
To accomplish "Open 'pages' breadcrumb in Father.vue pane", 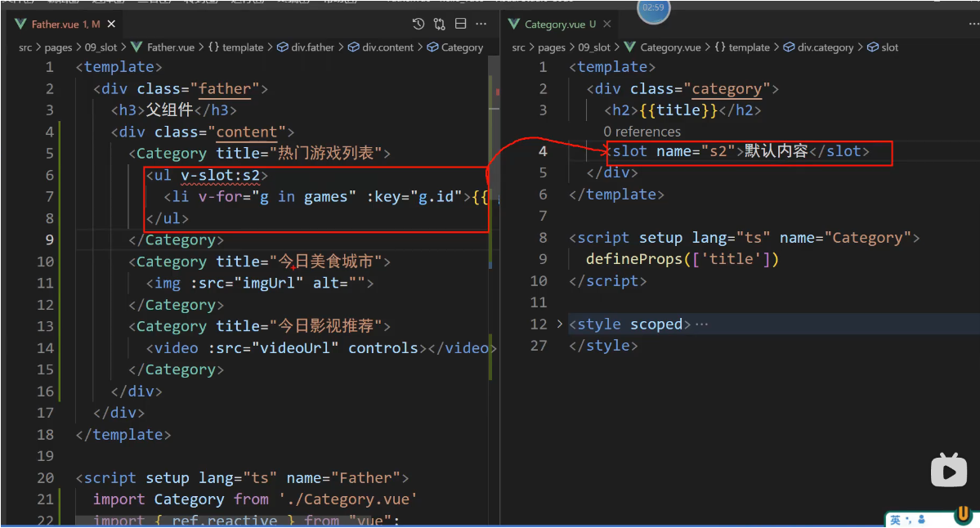I will (x=58, y=47).
